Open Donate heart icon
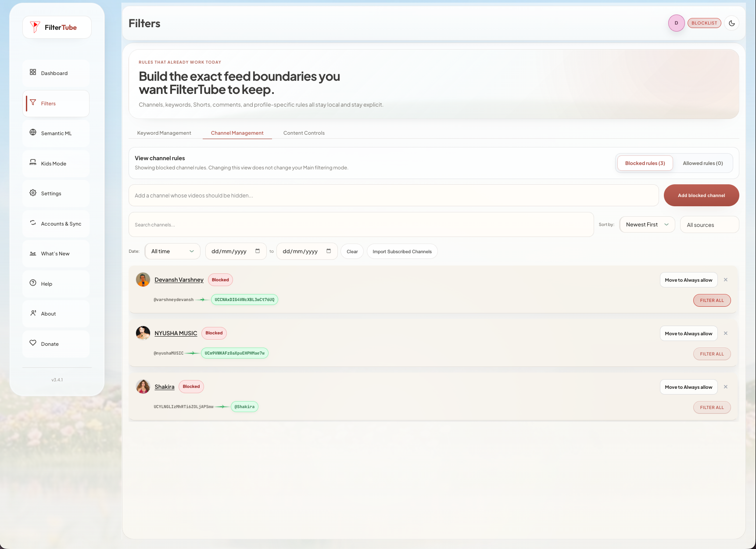This screenshot has height=549, width=756. pos(33,343)
